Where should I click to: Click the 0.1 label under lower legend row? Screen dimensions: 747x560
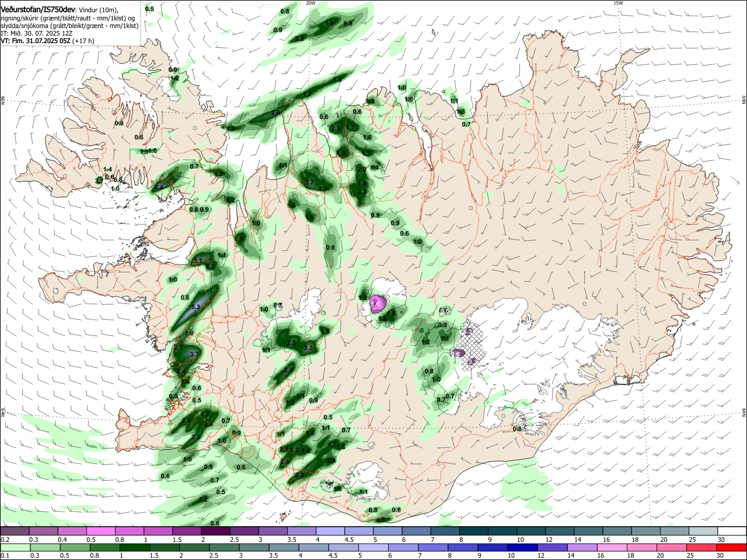point(5,556)
